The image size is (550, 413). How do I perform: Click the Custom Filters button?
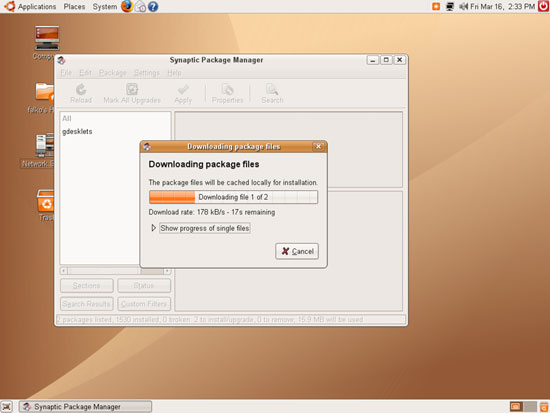click(144, 304)
